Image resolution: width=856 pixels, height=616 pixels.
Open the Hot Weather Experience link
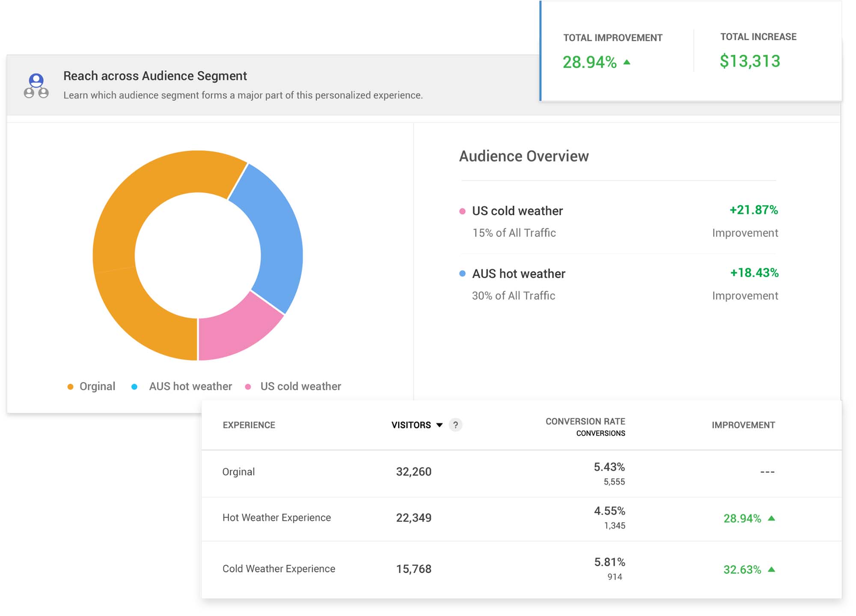276,518
